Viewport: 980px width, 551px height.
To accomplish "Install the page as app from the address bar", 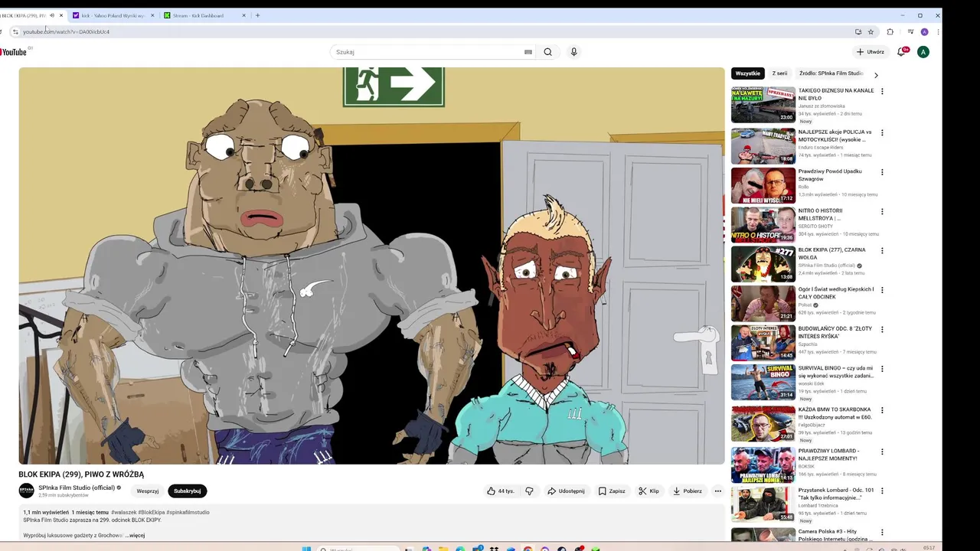I will [x=858, y=32].
